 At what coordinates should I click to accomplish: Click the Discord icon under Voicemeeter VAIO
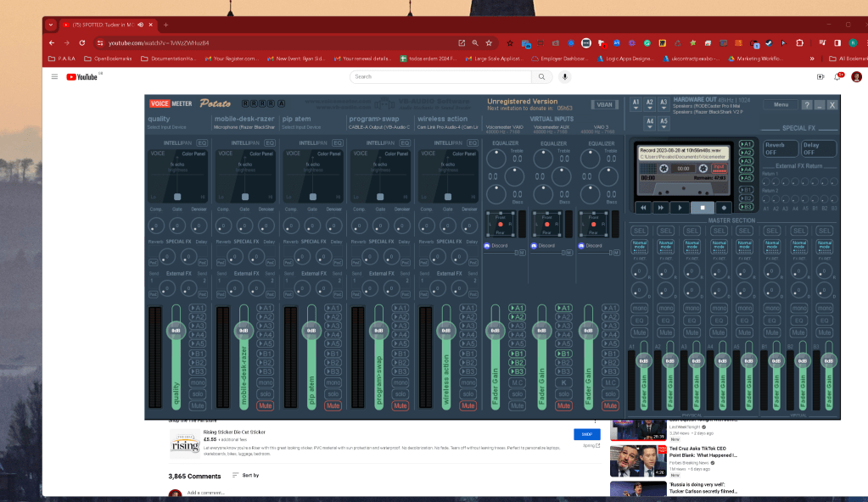point(487,246)
